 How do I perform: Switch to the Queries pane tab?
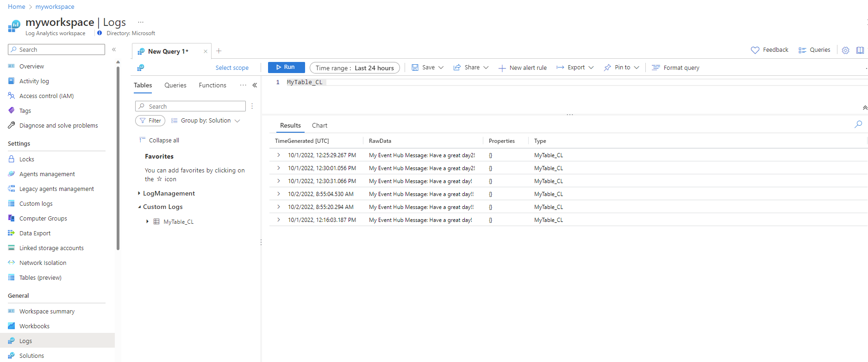175,85
